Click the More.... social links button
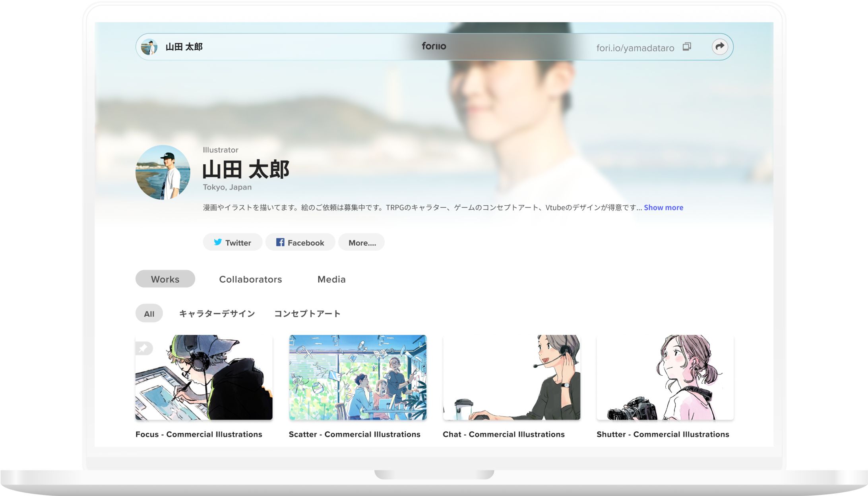The height and width of the screenshot is (496, 868). [362, 242]
